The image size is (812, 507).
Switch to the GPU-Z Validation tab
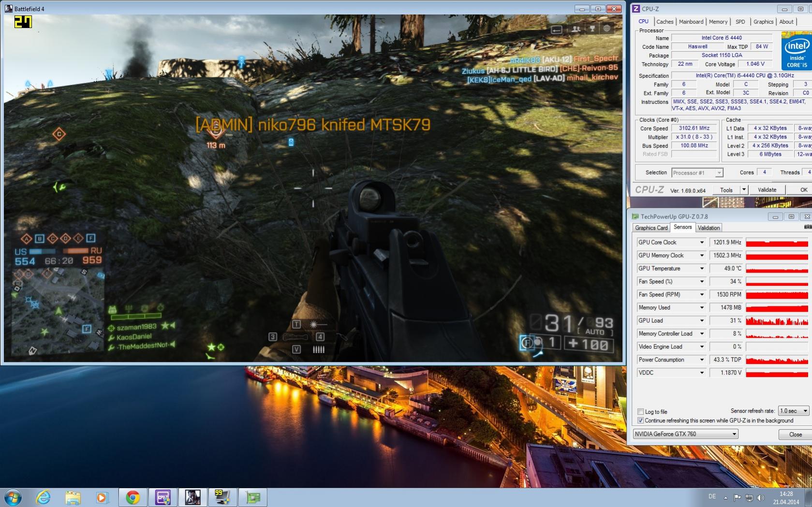tap(709, 228)
